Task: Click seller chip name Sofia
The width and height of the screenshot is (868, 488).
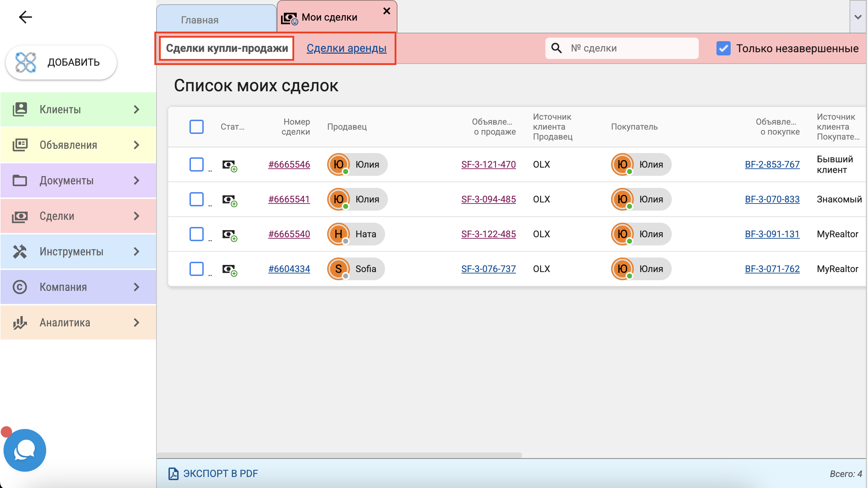Action: pyautogui.click(x=366, y=269)
